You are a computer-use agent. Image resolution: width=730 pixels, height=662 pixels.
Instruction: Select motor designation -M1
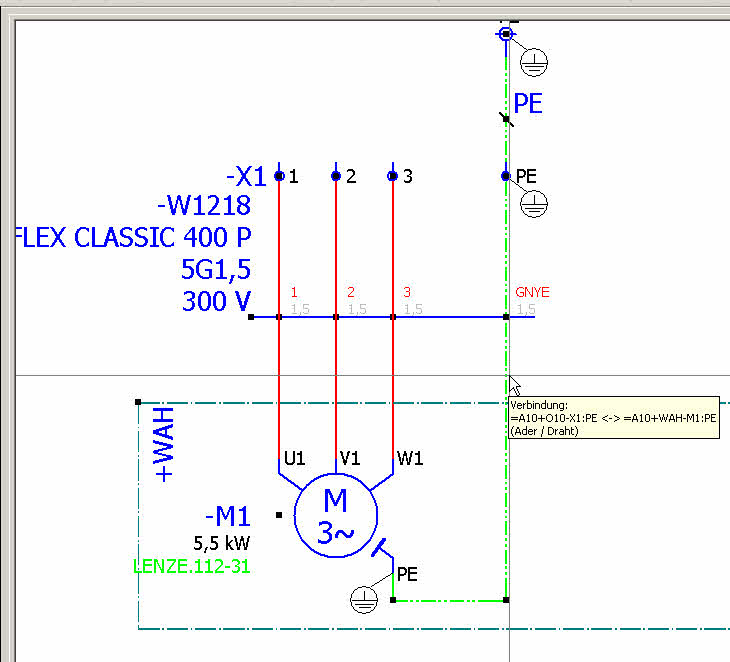pos(228,516)
